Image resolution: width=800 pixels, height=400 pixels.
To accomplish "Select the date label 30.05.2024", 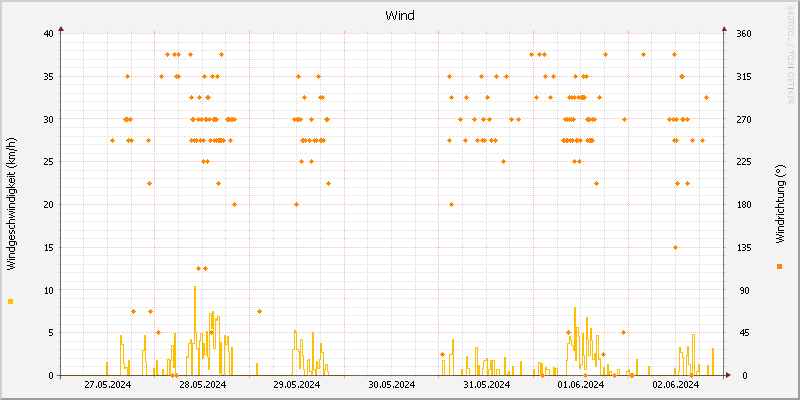I will (391, 385).
